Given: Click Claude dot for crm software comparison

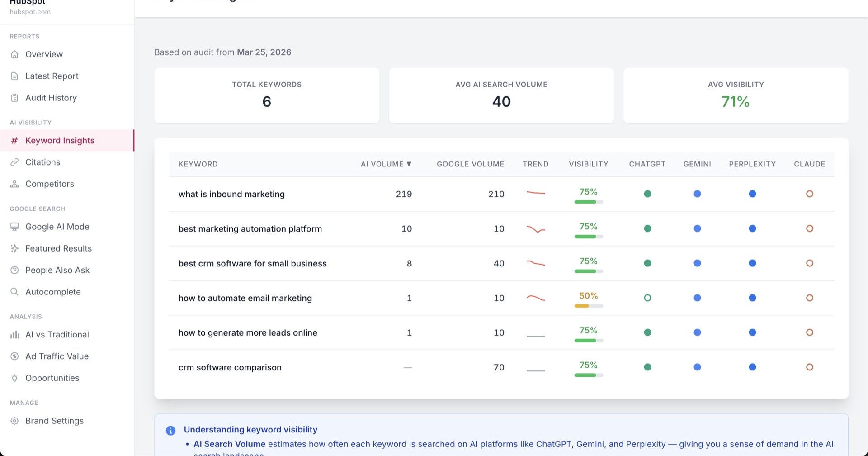Looking at the screenshot, I should (x=810, y=367).
